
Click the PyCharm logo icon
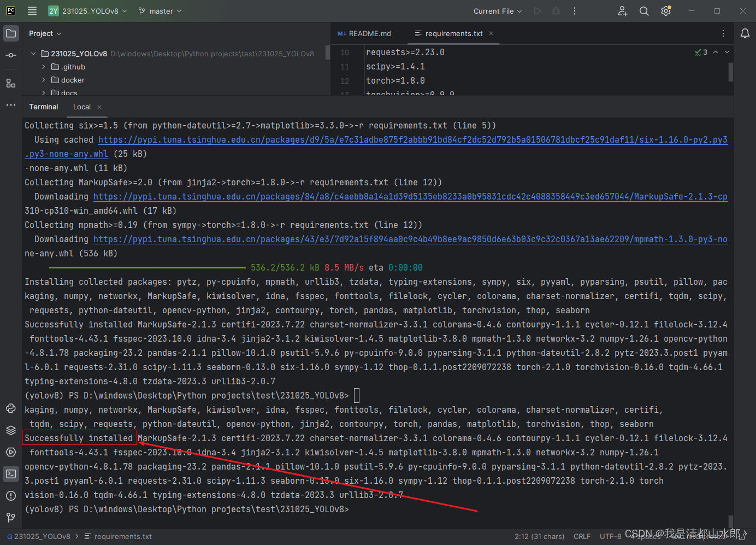pyautogui.click(x=11, y=11)
